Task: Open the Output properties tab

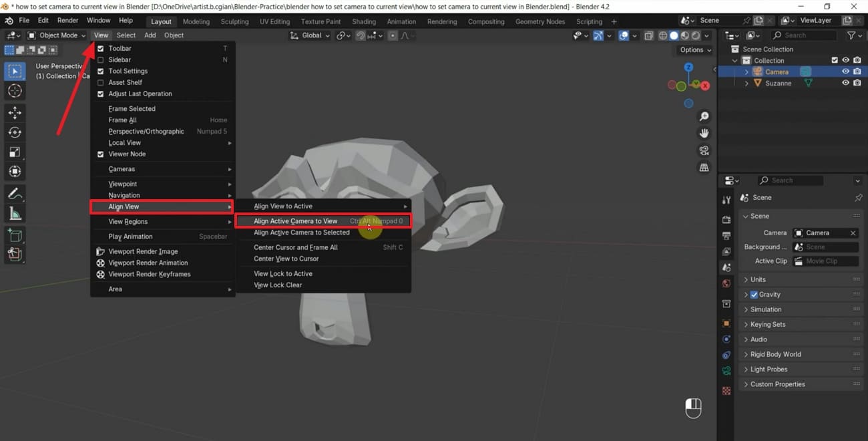Action: point(726,235)
